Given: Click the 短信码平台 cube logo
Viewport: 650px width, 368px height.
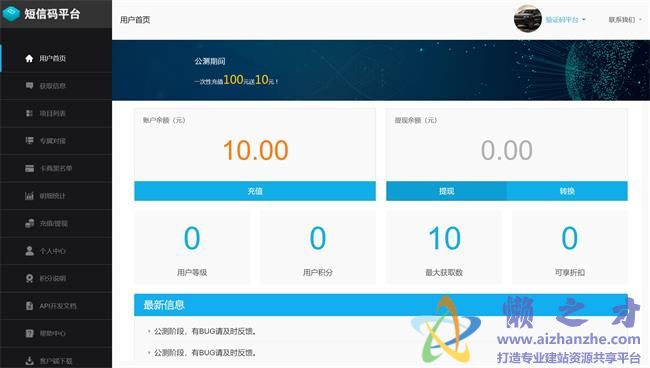Looking at the screenshot, I should pyautogui.click(x=11, y=14).
